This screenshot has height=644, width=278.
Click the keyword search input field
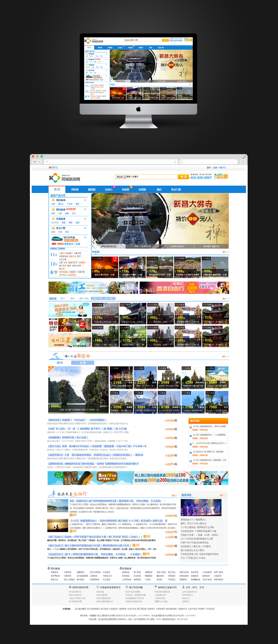tap(151, 177)
